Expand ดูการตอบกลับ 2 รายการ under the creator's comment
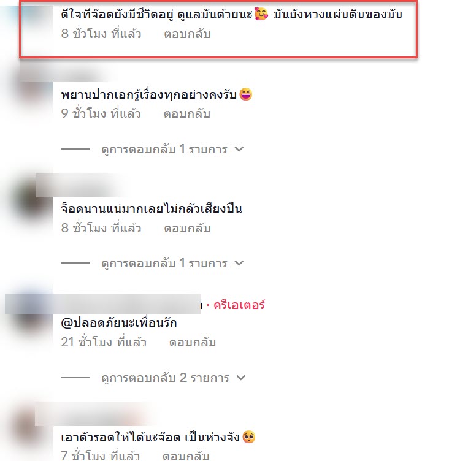The image size is (476, 461). (174, 378)
